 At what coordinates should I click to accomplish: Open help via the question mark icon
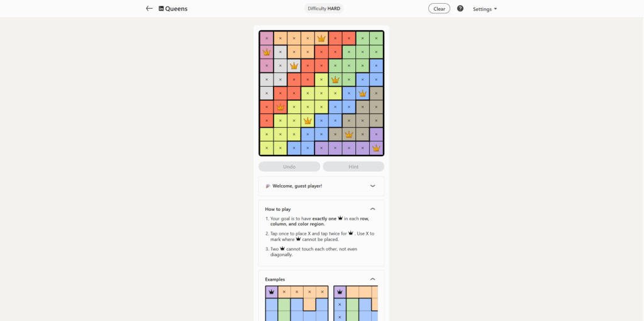pos(460,9)
